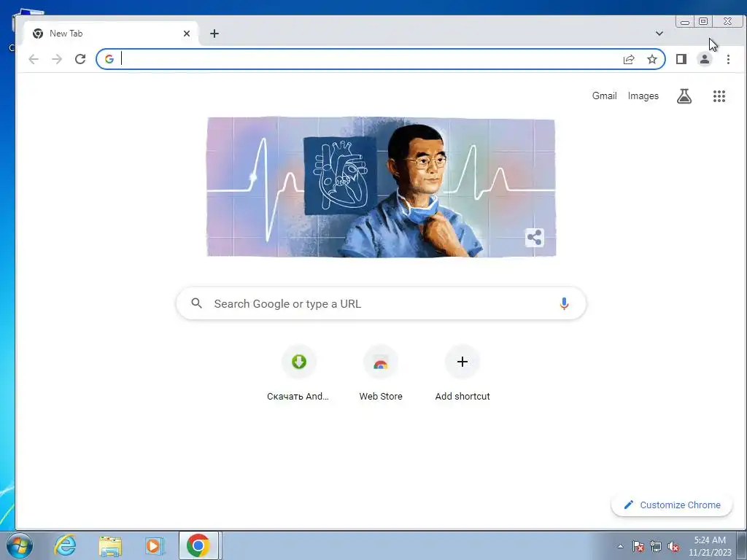Open the Скачать And... shortcut
This screenshot has height=560, width=747.
(298, 373)
